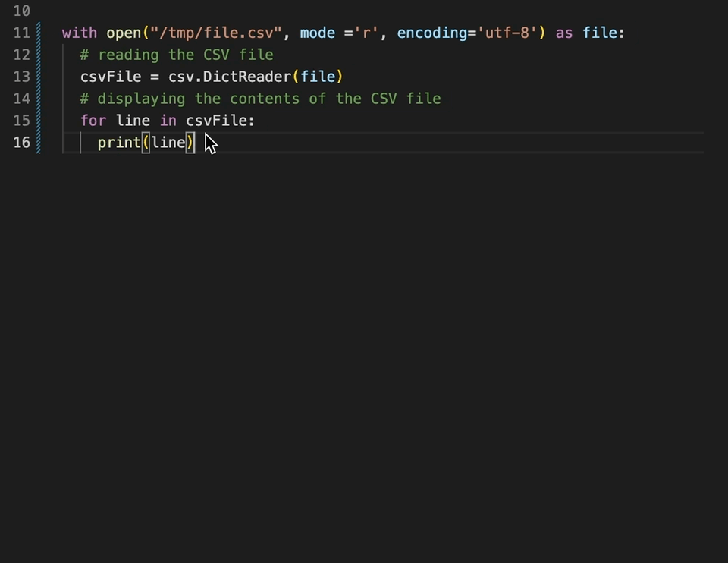Click line number 14 in the gutter
This screenshot has width=728, height=563.
pyautogui.click(x=21, y=99)
